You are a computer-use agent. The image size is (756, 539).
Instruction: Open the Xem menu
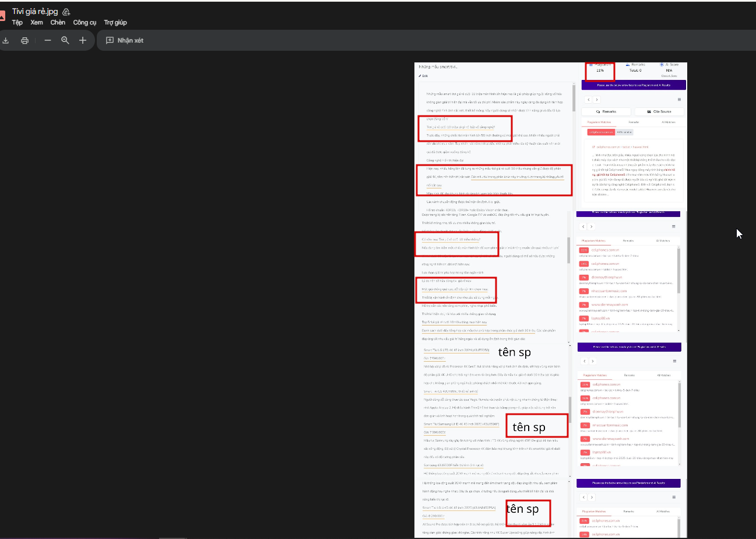37,23
